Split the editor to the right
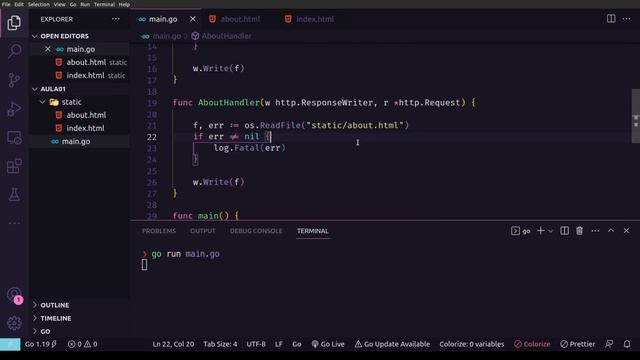This screenshot has width=640, height=360. tap(611, 19)
